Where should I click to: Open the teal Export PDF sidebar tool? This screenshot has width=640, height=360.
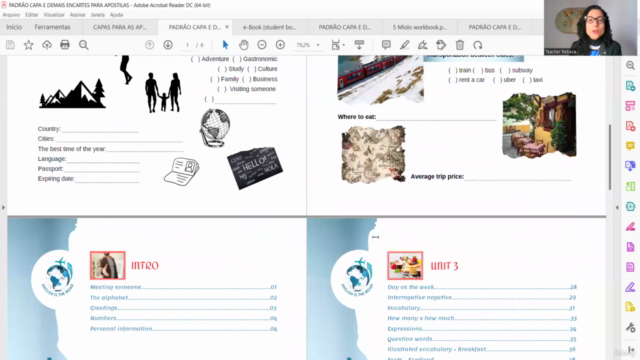[630, 86]
